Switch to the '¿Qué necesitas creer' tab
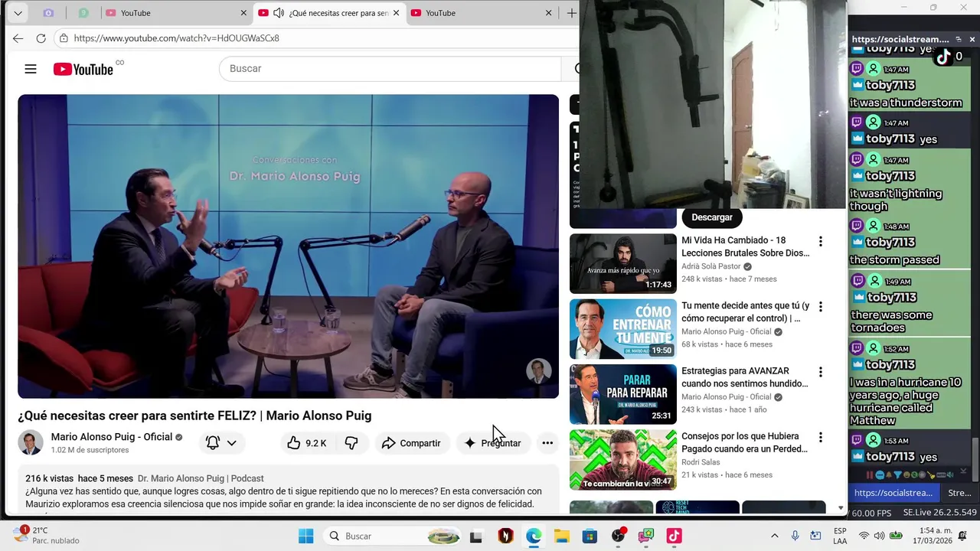This screenshot has width=980, height=551. (x=329, y=13)
